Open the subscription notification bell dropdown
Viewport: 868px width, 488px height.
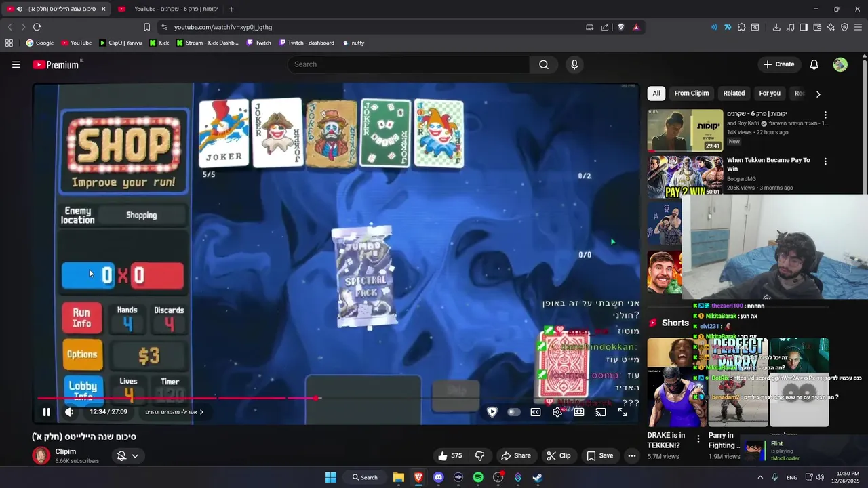pyautogui.click(x=128, y=456)
